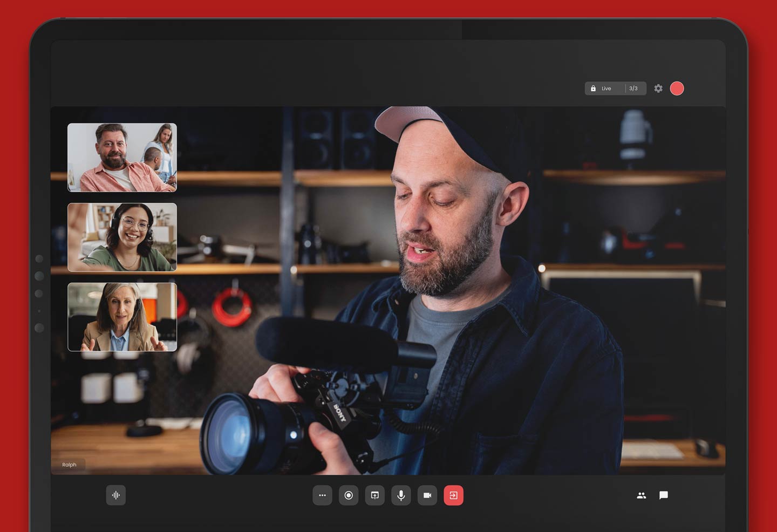The width and height of the screenshot is (777, 532).
Task: Click the Live status label
Action: tap(606, 88)
